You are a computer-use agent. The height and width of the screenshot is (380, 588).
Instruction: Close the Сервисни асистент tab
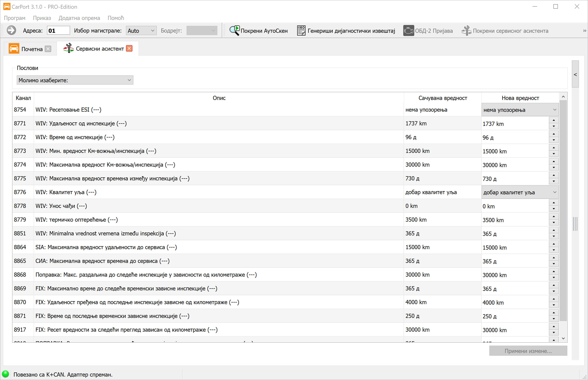pyautogui.click(x=129, y=49)
